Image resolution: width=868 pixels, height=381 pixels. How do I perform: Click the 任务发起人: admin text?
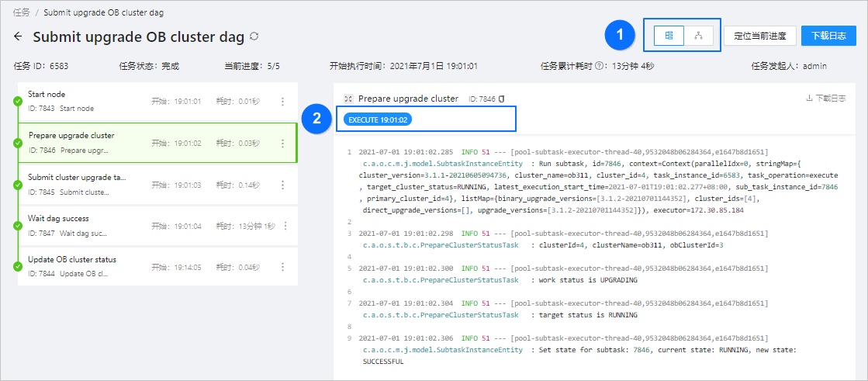tap(789, 66)
